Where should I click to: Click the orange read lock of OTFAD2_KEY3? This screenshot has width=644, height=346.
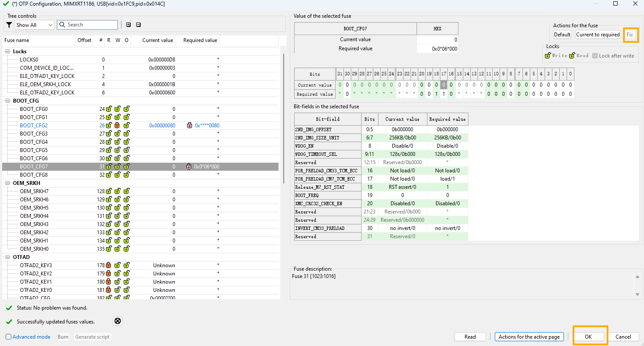tap(109, 265)
